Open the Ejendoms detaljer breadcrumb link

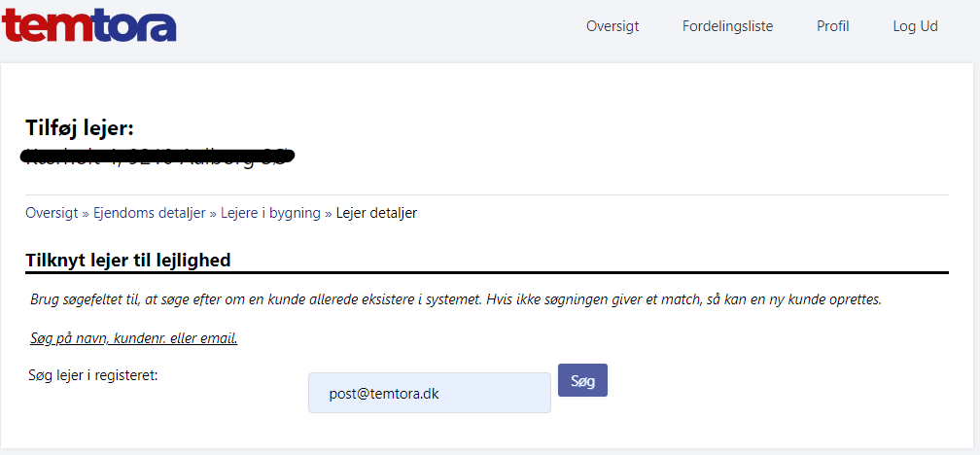[x=150, y=213]
